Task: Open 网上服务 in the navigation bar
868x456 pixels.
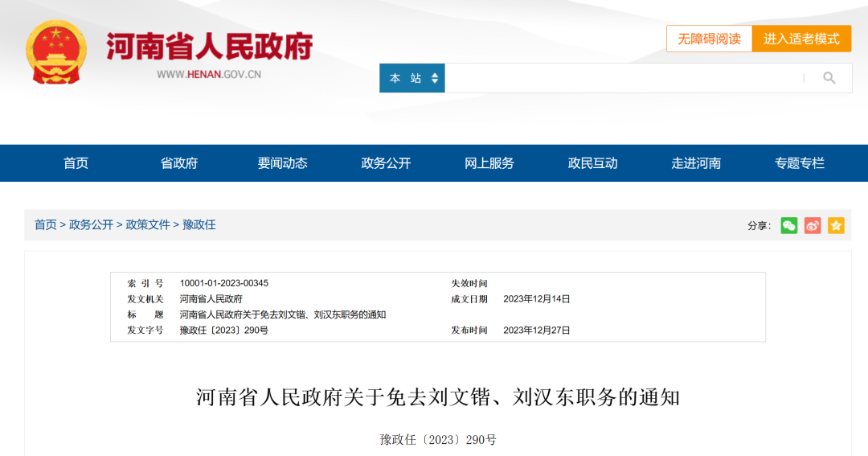Action: click(489, 163)
